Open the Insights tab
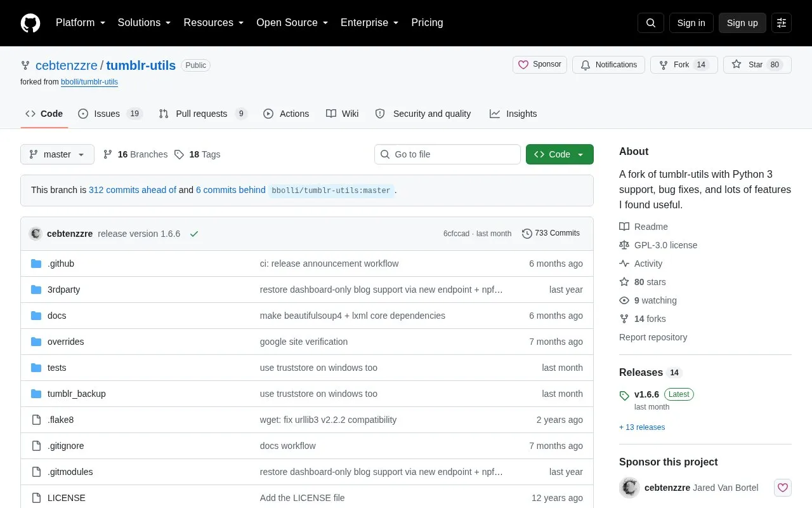 pos(513,114)
